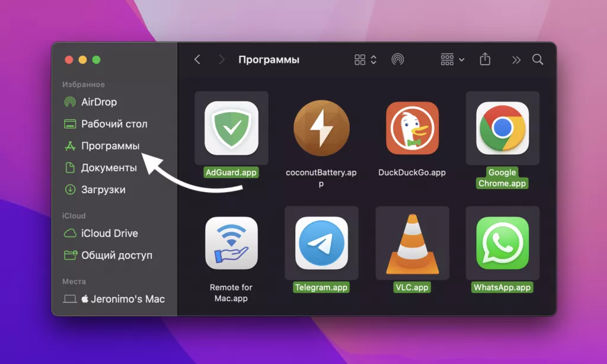Click the back navigation arrow
The height and width of the screenshot is (364, 607).
tap(197, 59)
